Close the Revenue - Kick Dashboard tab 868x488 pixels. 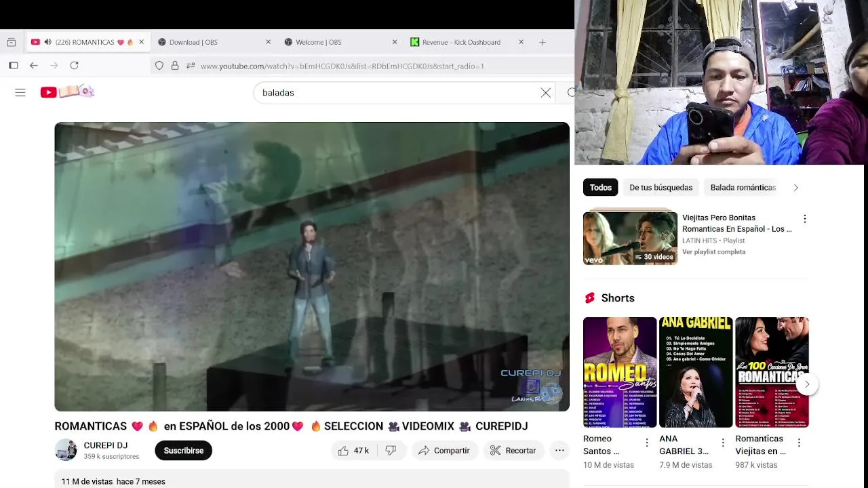[x=521, y=42]
